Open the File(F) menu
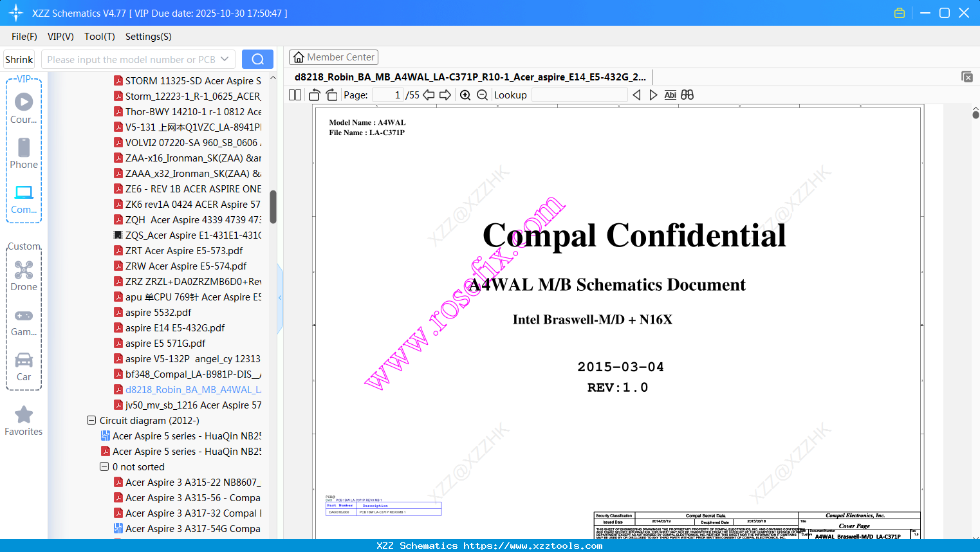 (x=24, y=37)
